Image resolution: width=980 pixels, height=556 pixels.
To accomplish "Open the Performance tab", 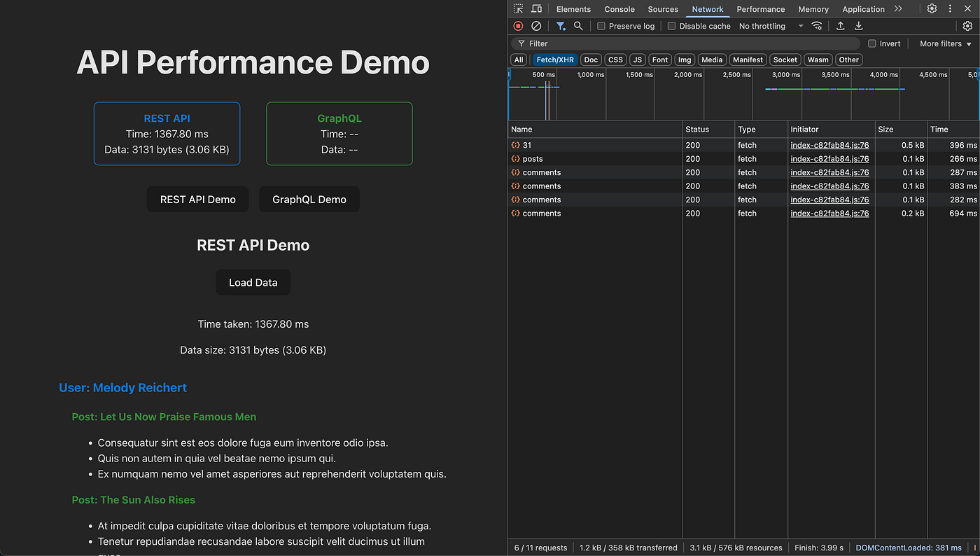I will point(760,9).
